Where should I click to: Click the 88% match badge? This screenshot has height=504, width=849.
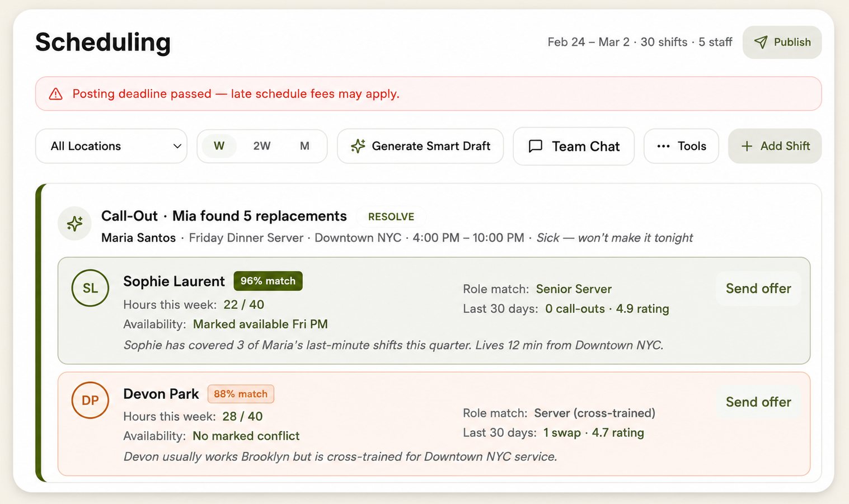(x=241, y=394)
